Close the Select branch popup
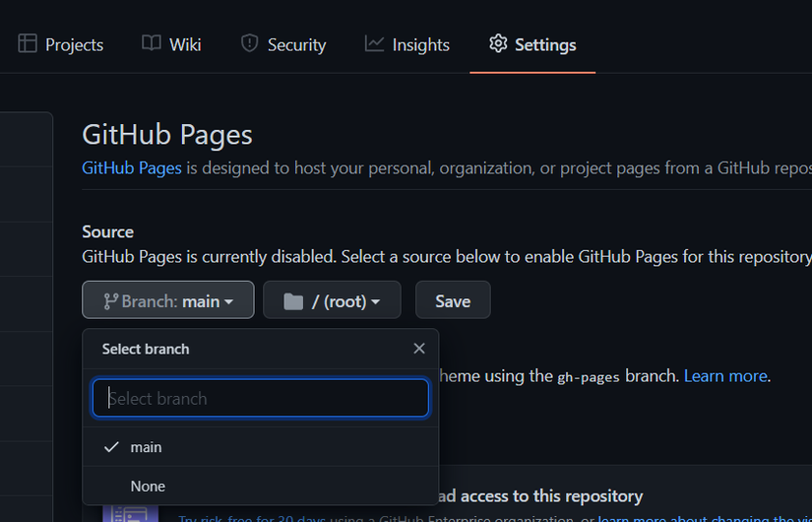Screen dimensions: 812x522 pyautogui.click(x=419, y=349)
